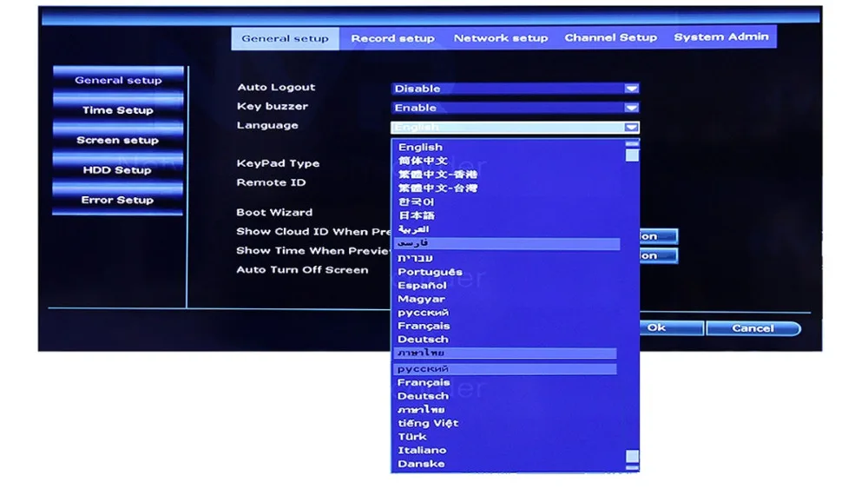
Task: Open HDD Setup from the sidebar
Action: (x=118, y=170)
